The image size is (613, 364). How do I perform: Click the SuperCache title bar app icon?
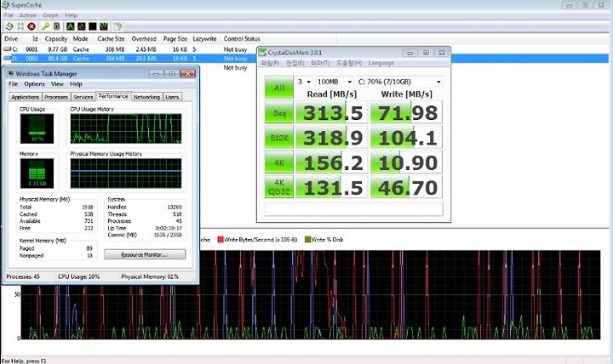(5, 5)
